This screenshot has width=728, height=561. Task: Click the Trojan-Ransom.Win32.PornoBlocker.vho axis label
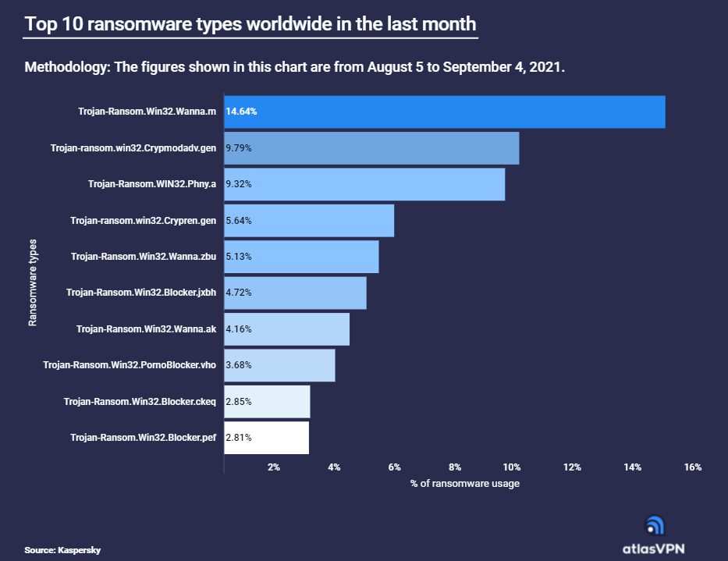pos(130,365)
